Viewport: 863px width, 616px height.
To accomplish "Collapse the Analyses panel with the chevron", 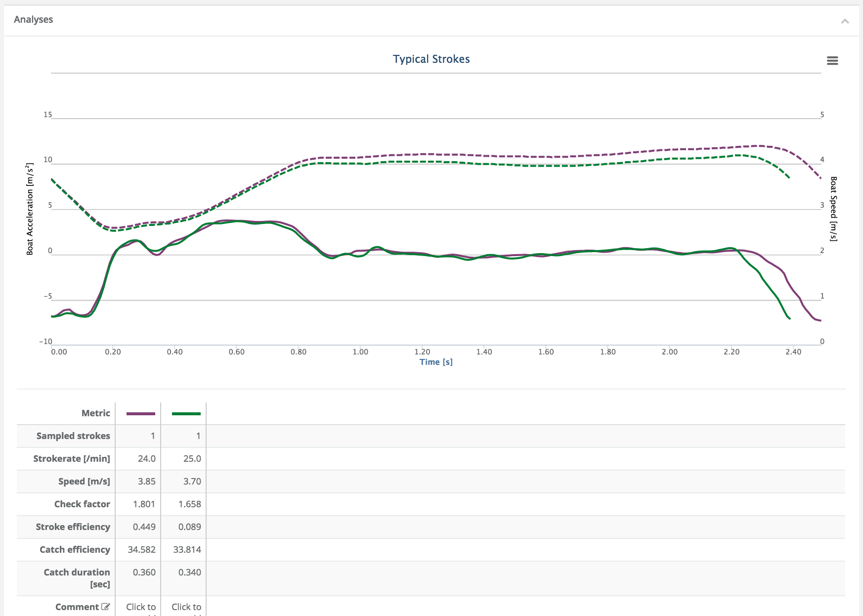I will pyautogui.click(x=845, y=21).
